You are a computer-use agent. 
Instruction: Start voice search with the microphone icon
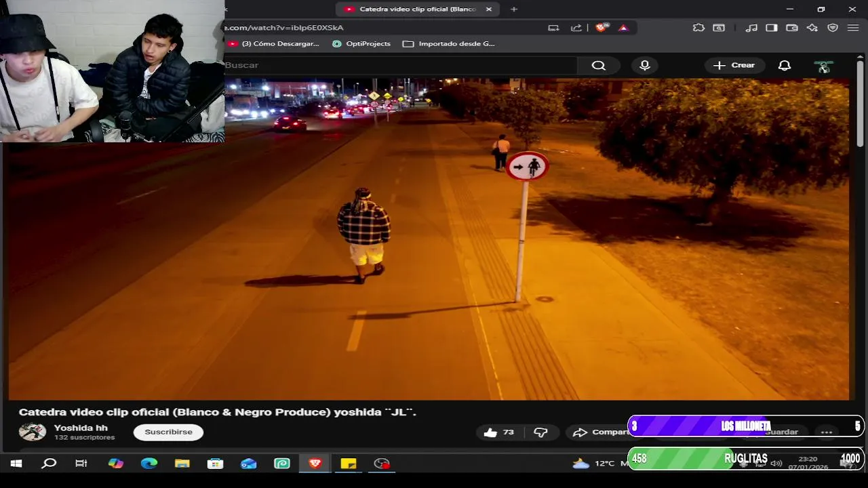645,65
